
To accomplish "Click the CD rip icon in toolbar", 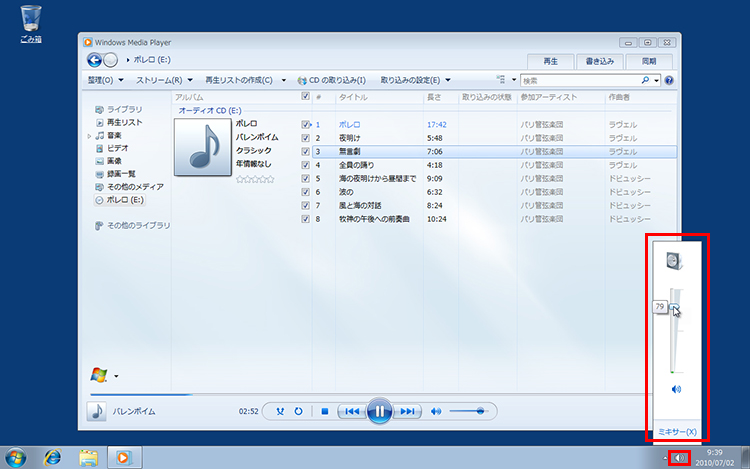I will (x=302, y=80).
